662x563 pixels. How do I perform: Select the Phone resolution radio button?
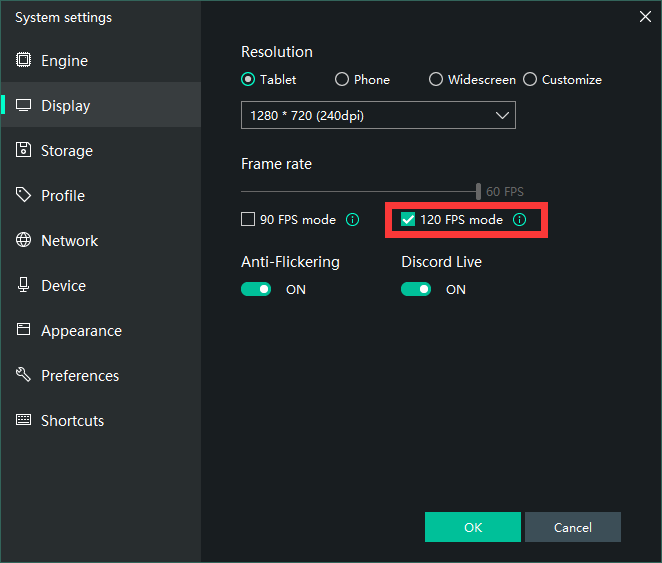[x=342, y=80]
